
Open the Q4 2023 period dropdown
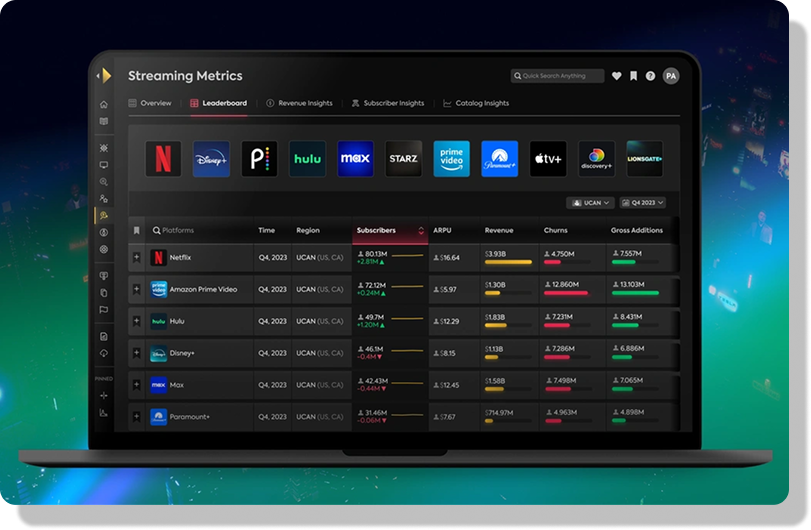643,203
